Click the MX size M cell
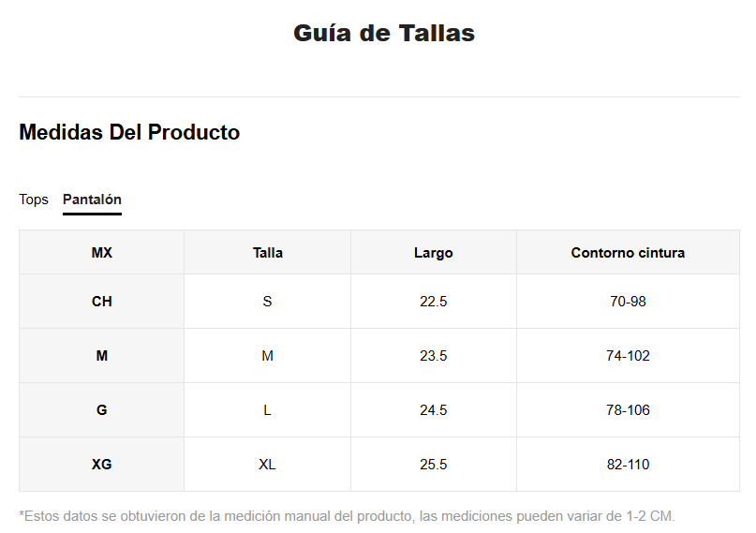The width and height of the screenshot is (756, 533). click(102, 356)
